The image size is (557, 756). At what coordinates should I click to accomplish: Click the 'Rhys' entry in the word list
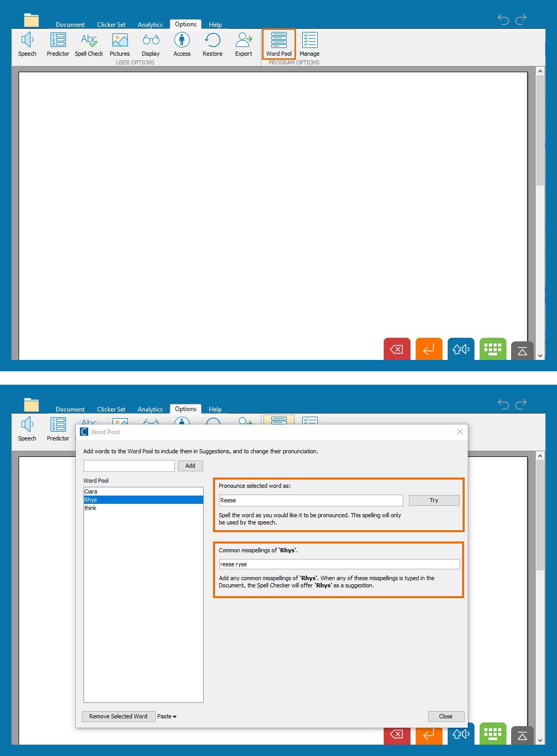click(91, 500)
